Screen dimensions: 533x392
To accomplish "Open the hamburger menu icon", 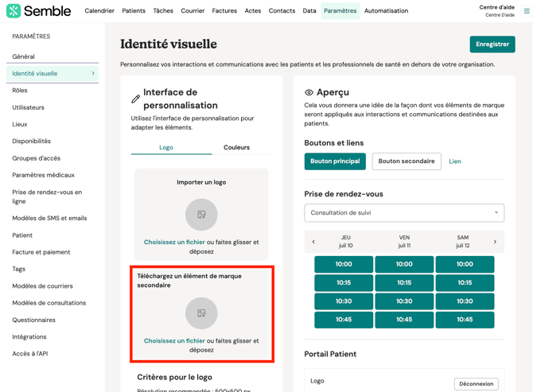I will click(x=526, y=11).
